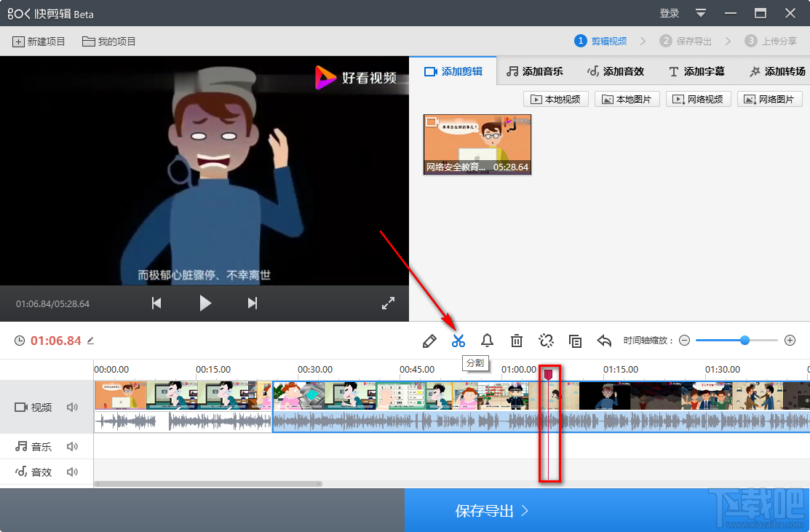Edit the timecode with pencil icon

click(x=91, y=341)
